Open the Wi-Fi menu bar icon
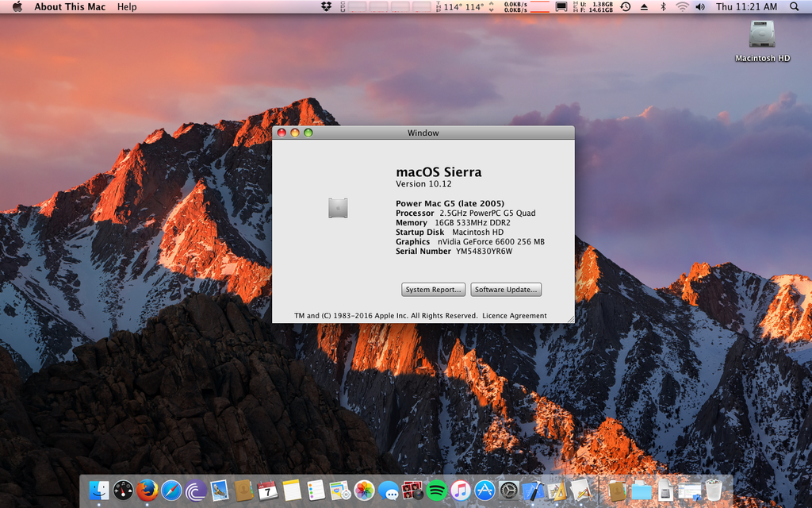The image size is (812, 508). (x=683, y=6)
